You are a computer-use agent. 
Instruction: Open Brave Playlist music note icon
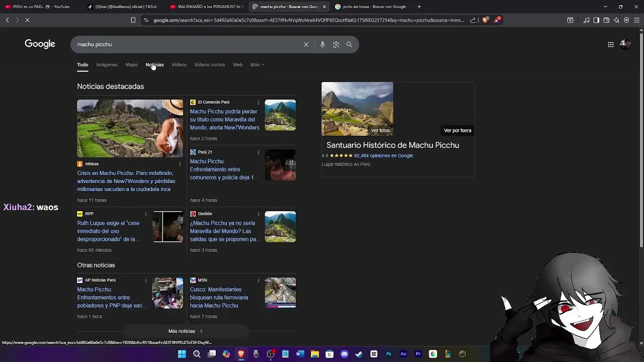[x=587, y=20]
